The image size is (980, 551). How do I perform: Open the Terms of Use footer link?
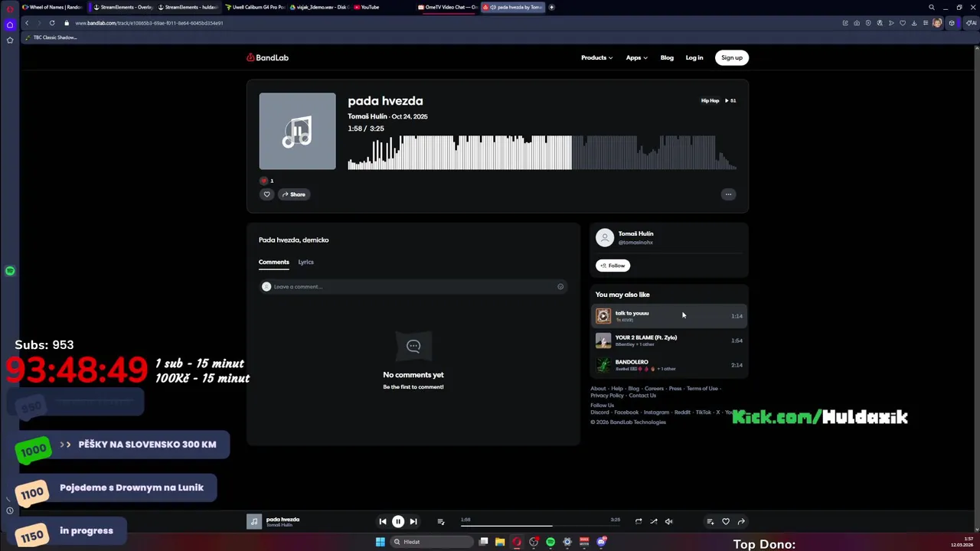click(x=702, y=389)
